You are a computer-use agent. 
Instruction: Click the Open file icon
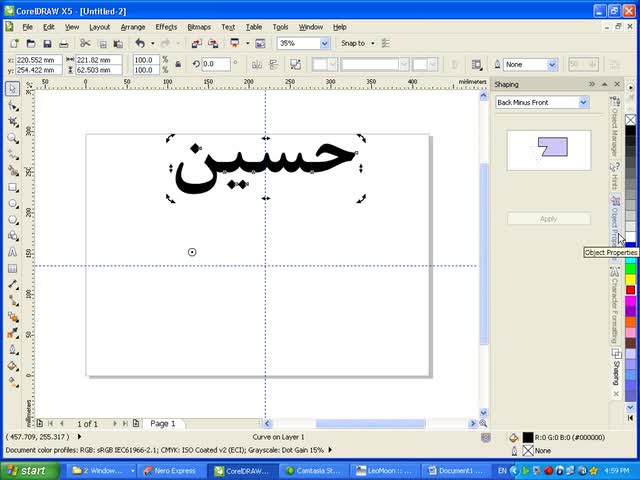31,43
